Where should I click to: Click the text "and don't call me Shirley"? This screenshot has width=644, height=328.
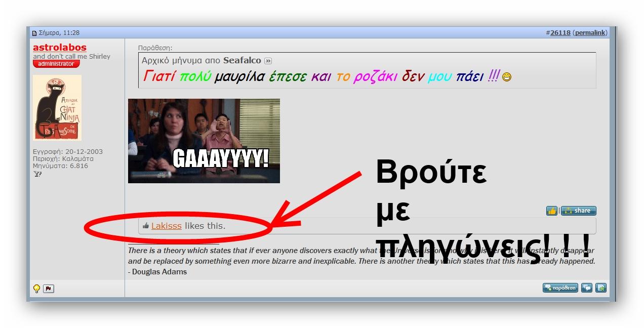pos(71,56)
